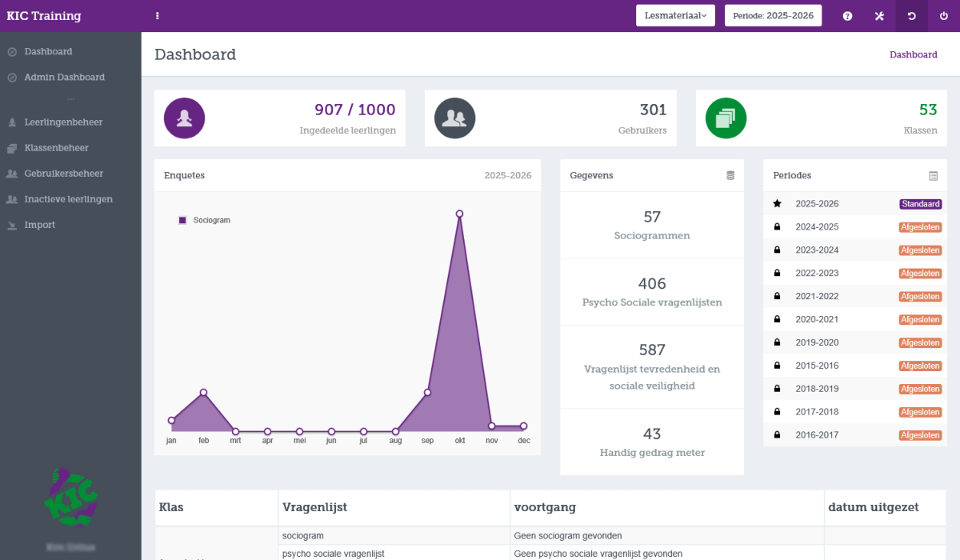Click the okt peak data point on chart

tap(460, 214)
